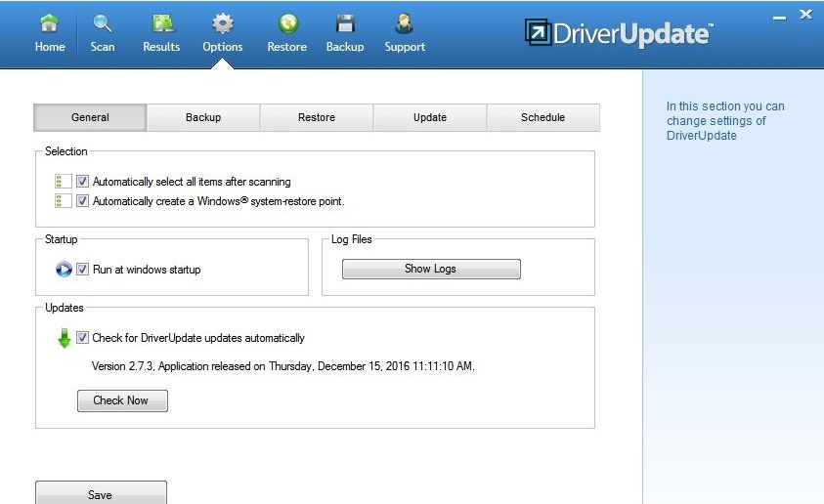This screenshot has width=824, height=504.
Task: Uncheck Run at windows startup
Action: point(82,269)
